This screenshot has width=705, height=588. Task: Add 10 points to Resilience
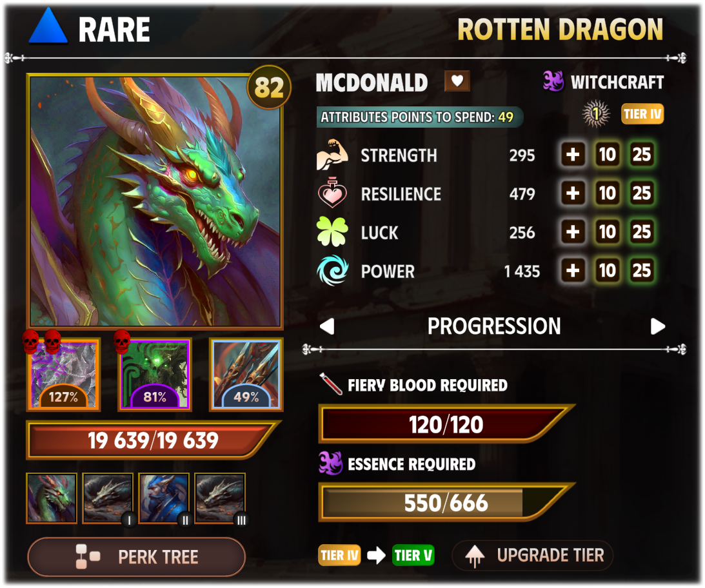pyautogui.click(x=607, y=193)
